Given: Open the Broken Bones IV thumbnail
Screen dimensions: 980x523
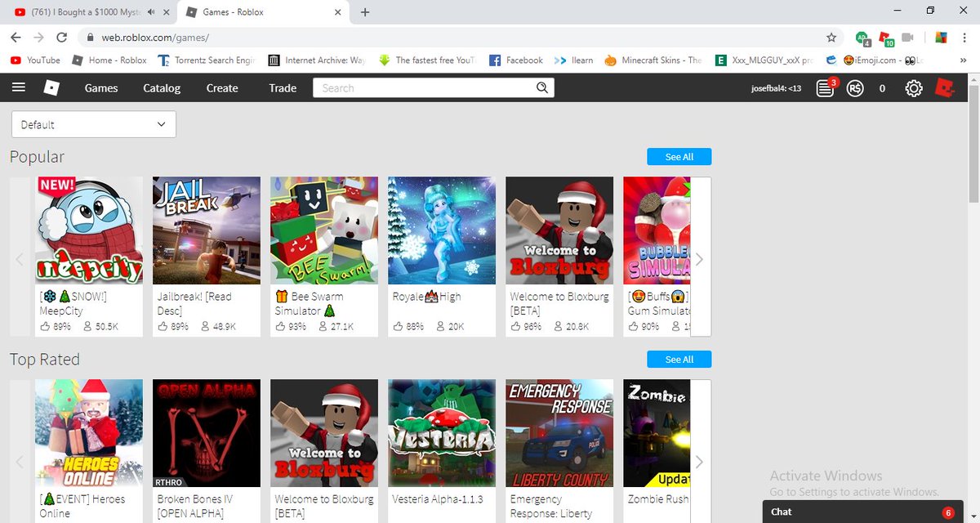Looking at the screenshot, I should tap(207, 433).
